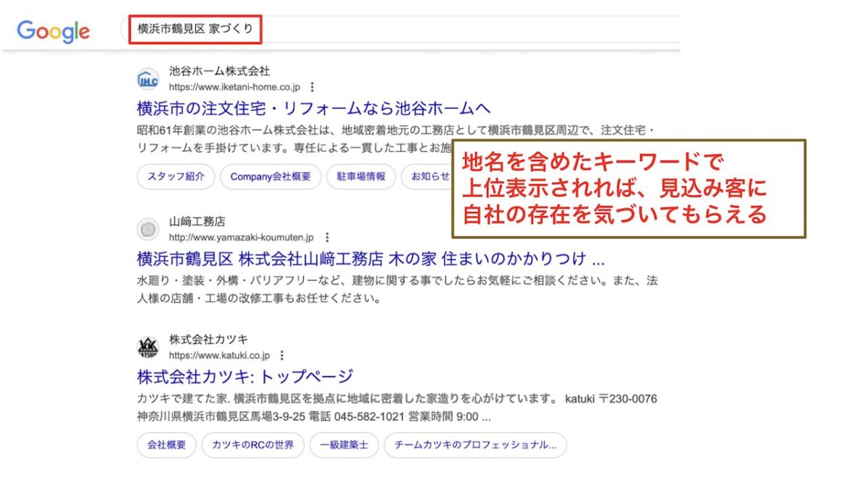Click the URL https://www.katuki.co.jp
Image resolution: width=868 pixels, height=485 pixels.
(219, 356)
